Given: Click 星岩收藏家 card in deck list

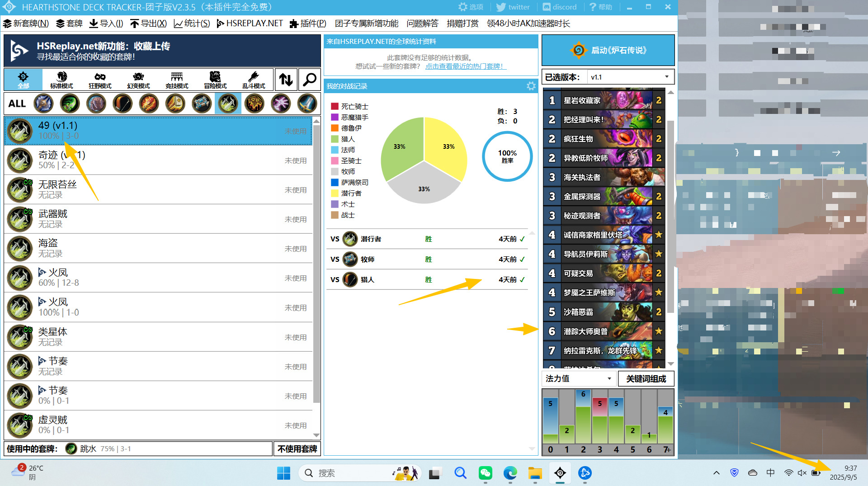Looking at the screenshot, I should [x=604, y=100].
